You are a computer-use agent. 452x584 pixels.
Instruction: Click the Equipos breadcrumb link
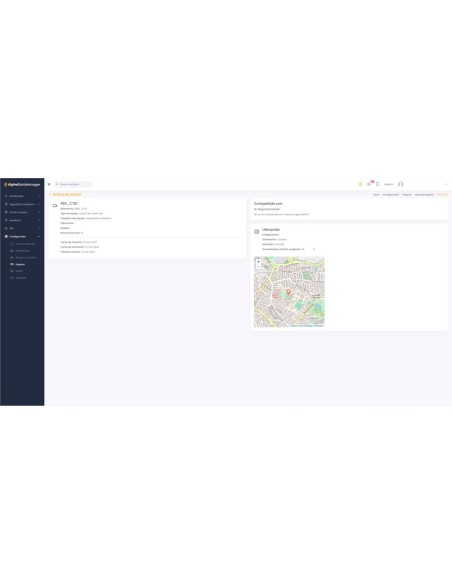tap(407, 195)
